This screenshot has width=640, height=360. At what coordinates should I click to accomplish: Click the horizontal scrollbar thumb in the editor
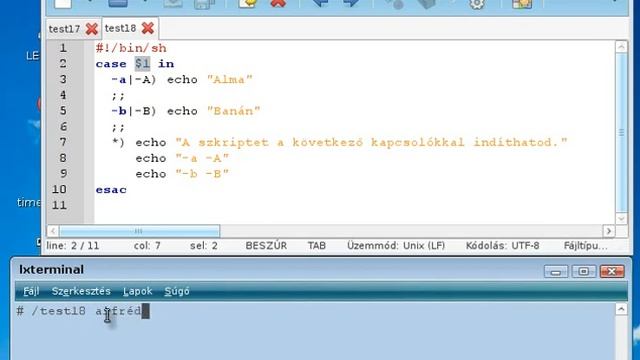point(139,231)
